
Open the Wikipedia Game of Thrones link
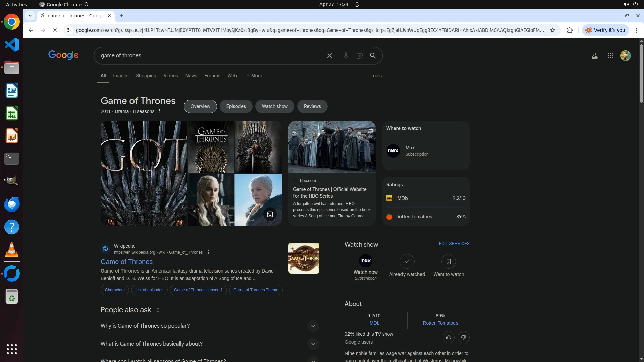126,262
